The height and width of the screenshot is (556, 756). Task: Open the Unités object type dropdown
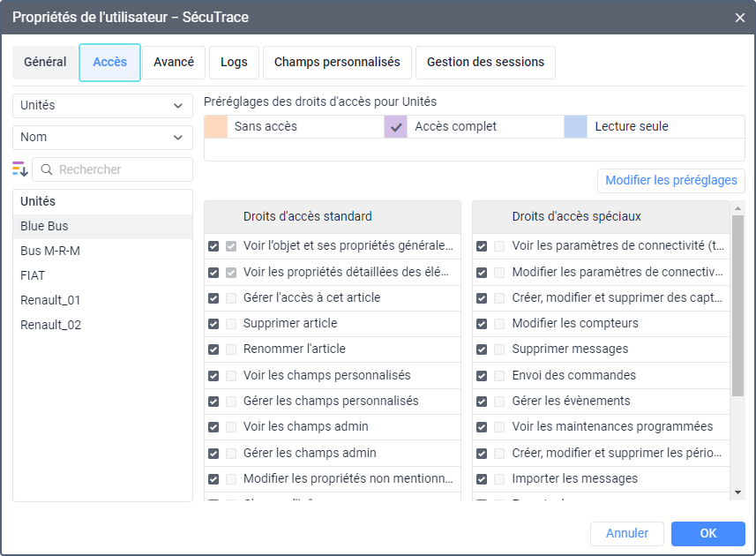click(102, 106)
